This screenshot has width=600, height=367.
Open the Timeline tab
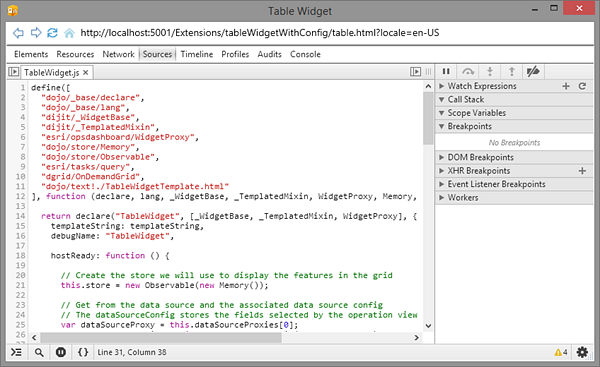(x=197, y=54)
